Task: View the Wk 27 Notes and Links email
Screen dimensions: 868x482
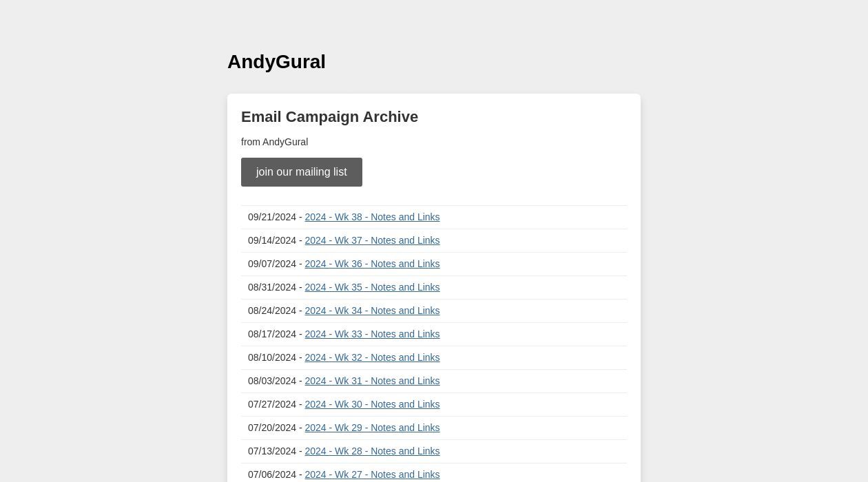Action: tap(372, 474)
